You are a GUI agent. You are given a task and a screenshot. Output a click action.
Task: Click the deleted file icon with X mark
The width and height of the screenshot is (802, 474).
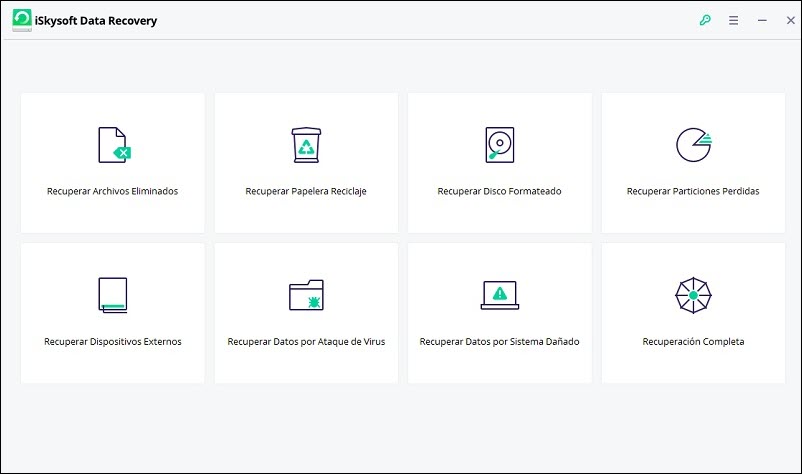113,145
